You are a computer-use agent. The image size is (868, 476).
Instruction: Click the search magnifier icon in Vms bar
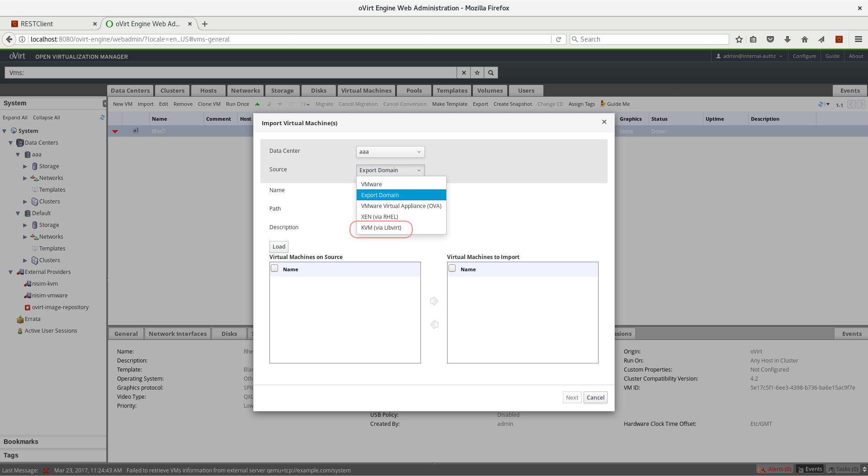pos(491,73)
